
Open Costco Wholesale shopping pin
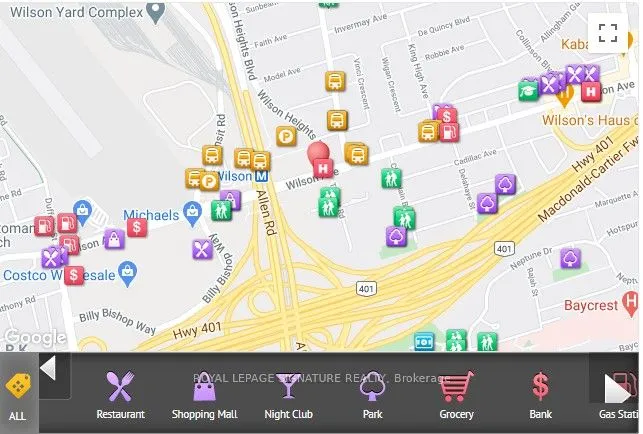coord(128,274)
